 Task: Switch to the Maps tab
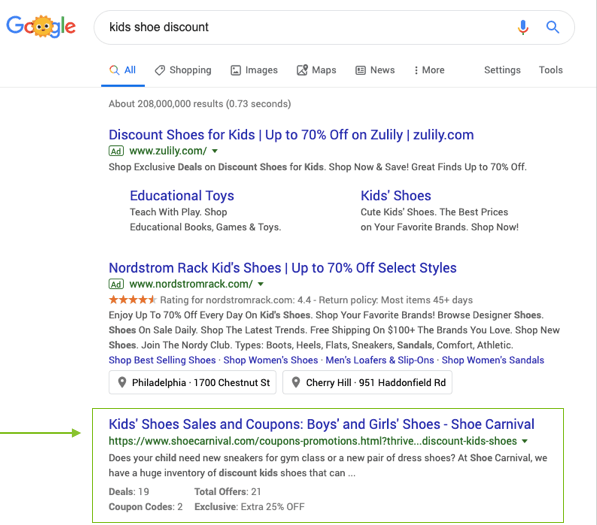(x=316, y=70)
